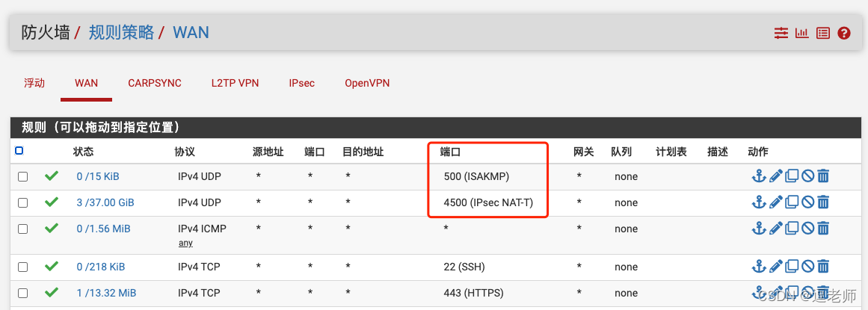Open the filter sliders icon in header

click(x=781, y=33)
